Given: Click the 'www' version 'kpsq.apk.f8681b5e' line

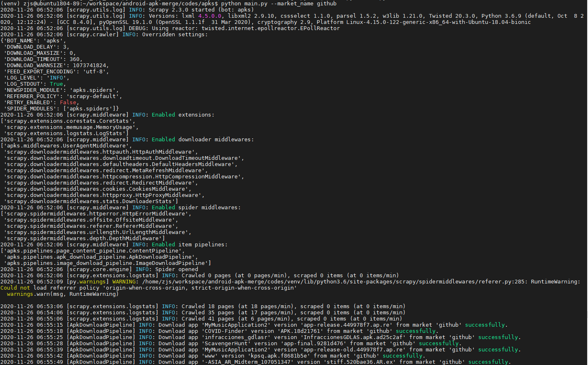Looking at the screenshot, I should pos(213,356).
